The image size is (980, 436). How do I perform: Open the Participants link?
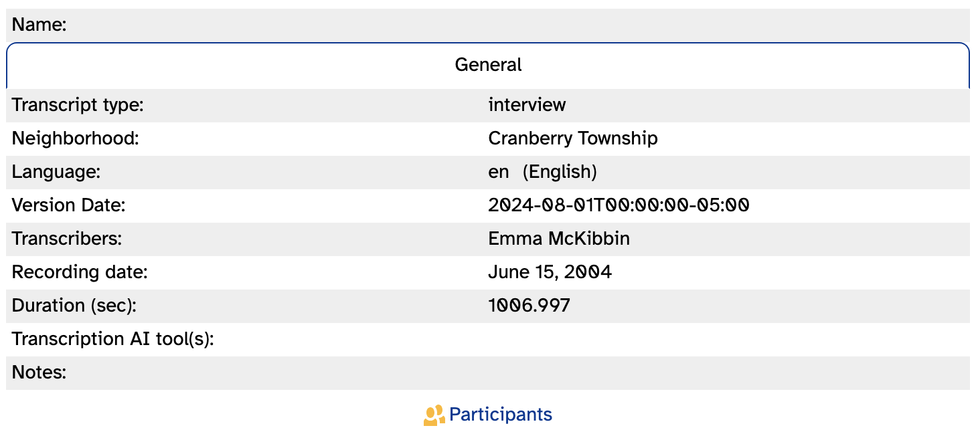(501, 415)
